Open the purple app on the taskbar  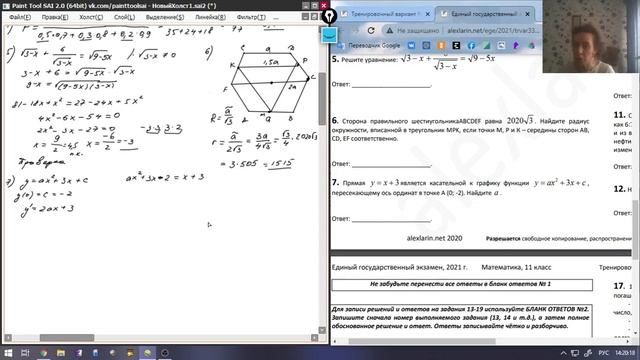click(78, 353)
